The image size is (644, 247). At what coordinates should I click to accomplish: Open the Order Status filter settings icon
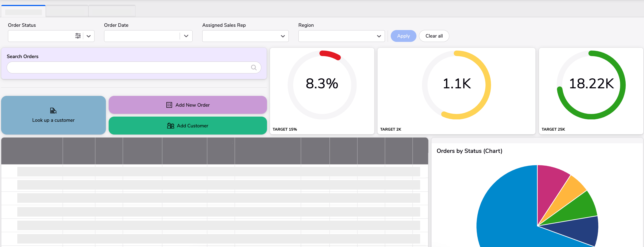click(x=78, y=36)
